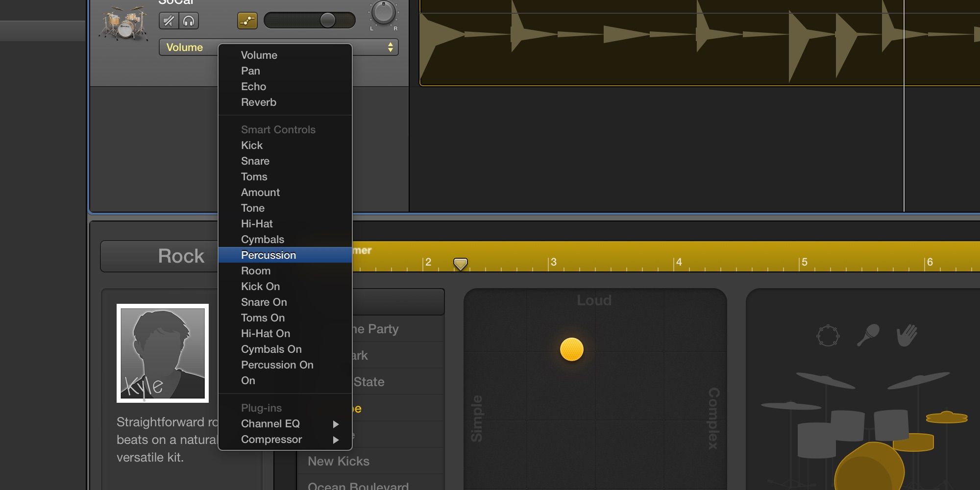Enable the tambourine percussion icon
The width and height of the screenshot is (980, 490).
pyautogui.click(x=828, y=336)
